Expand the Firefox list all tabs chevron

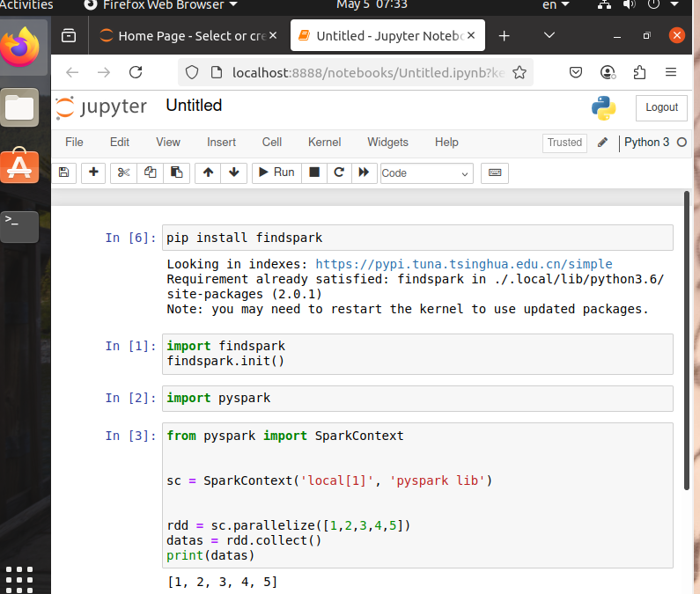549,36
